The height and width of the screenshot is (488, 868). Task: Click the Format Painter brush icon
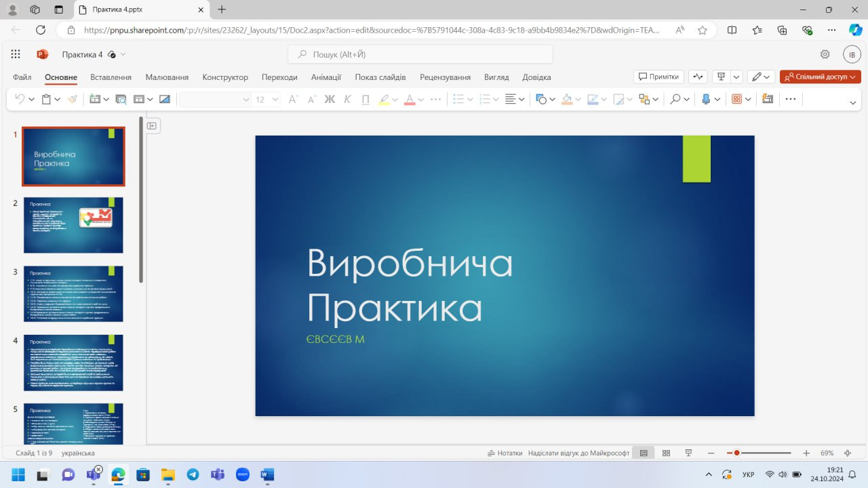click(73, 99)
